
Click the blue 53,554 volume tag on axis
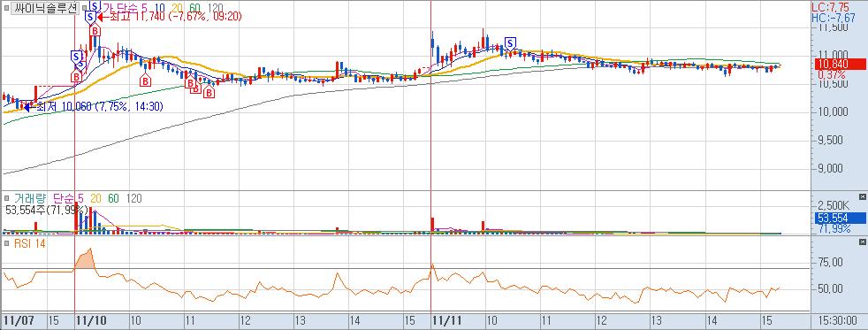(x=840, y=219)
